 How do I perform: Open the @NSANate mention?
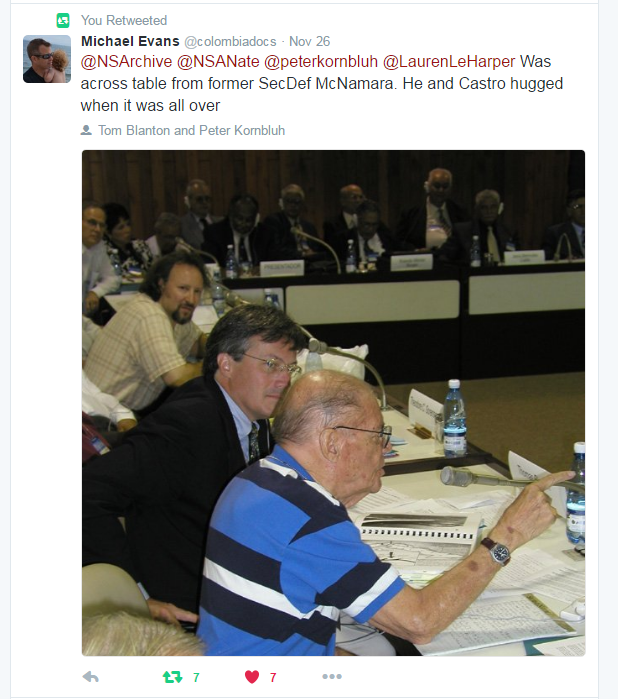click(x=218, y=62)
